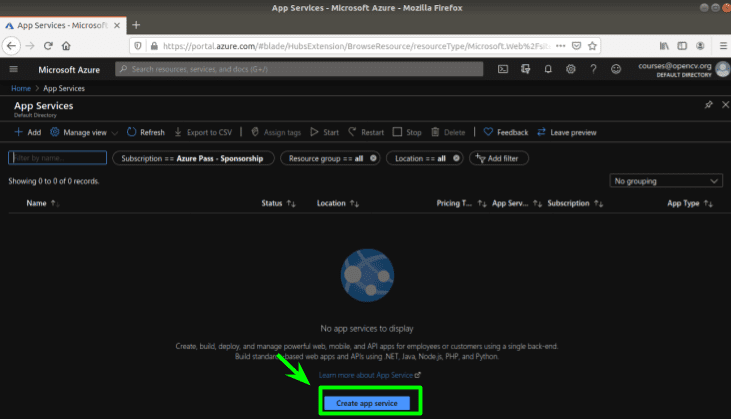Go to Home in the breadcrumb

(21, 88)
